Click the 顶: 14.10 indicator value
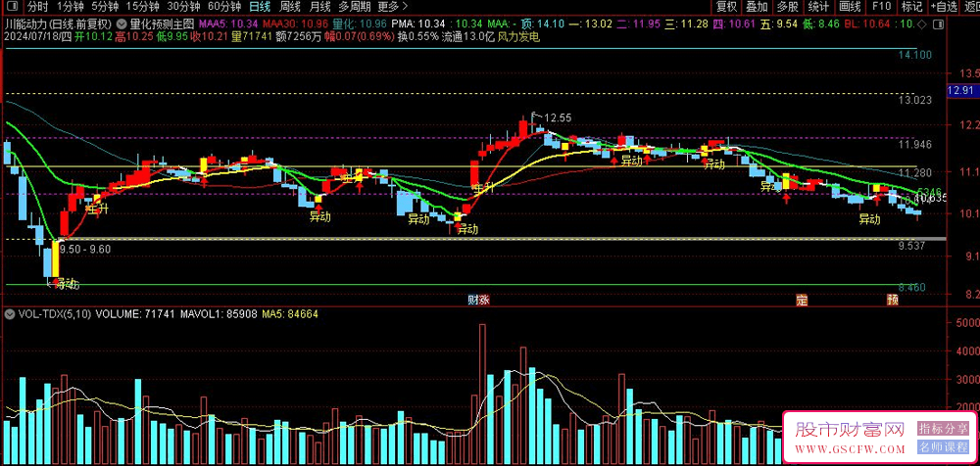The width and height of the screenshot is (980, 466). [x=543, y=24]
